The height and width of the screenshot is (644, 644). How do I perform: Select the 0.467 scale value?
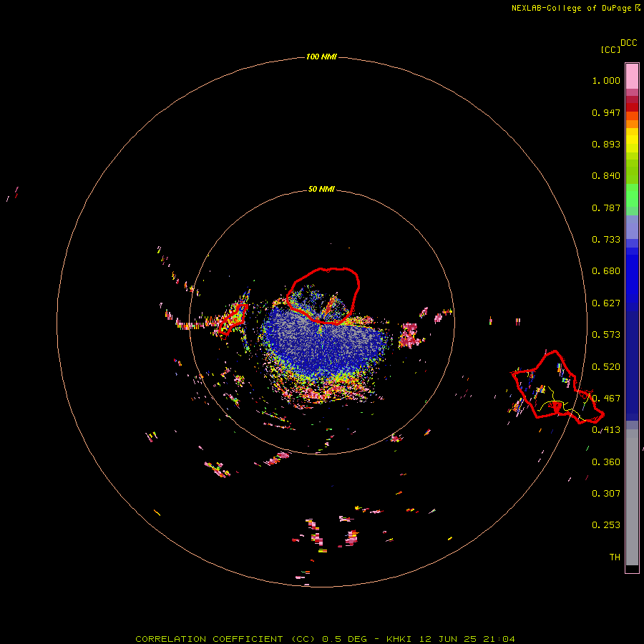606,399
